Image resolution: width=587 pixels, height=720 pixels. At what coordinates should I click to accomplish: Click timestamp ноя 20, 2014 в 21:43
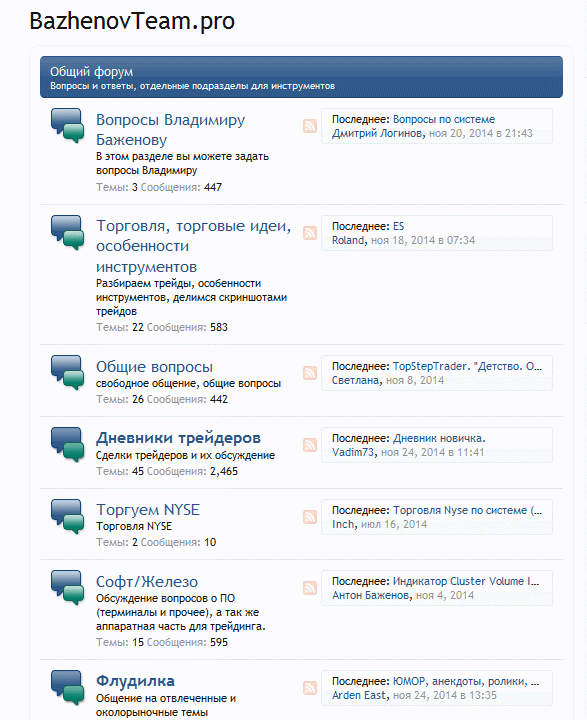coord(480,134)
